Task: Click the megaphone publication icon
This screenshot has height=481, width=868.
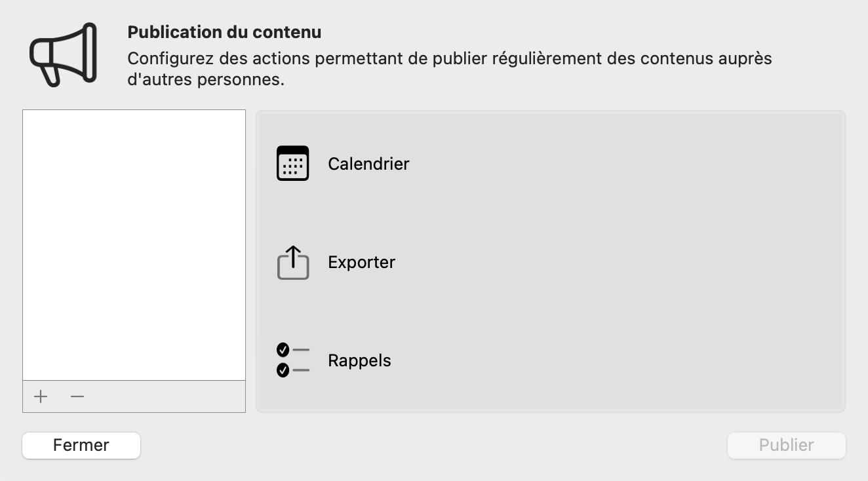Action: [x=63, y=54]
